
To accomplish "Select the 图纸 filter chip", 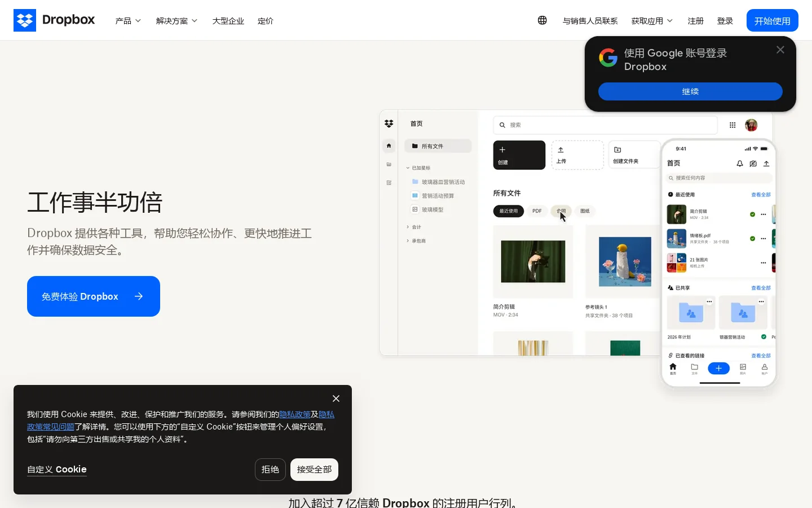I will [585, 211].
